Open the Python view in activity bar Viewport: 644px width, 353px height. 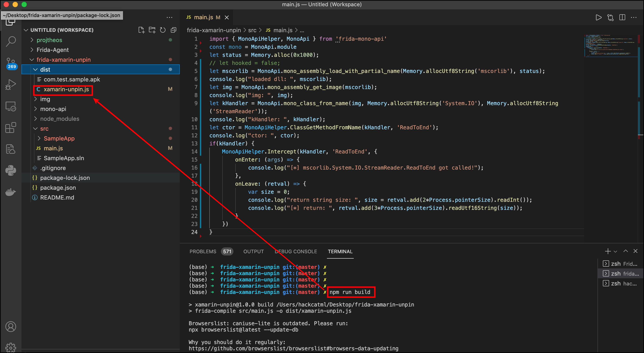tap(11, 171)
